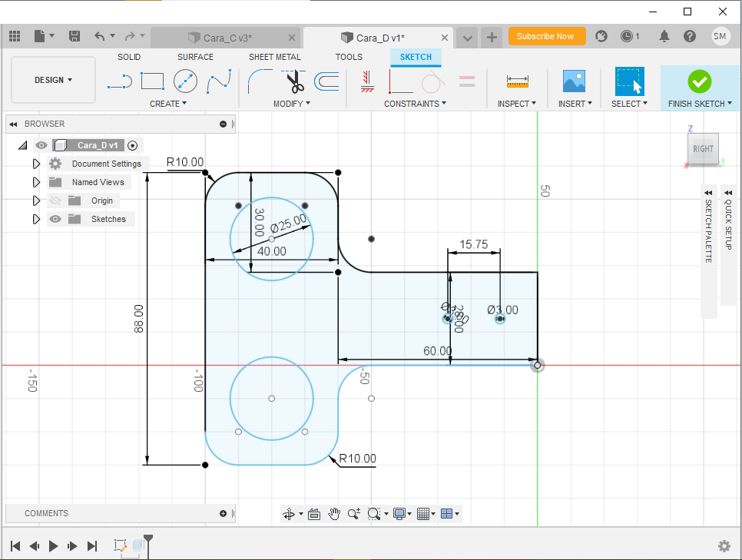The image size is (742, 560).
Task: Open the INSERT dropdown menu
Action: pos(575,104)
